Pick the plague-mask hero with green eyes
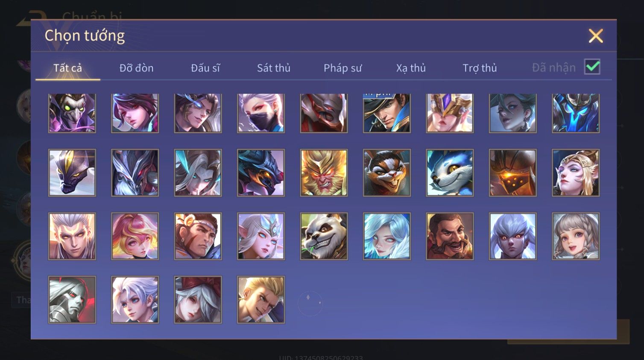This screenshot has width=644, height=360. click(72, 113)
